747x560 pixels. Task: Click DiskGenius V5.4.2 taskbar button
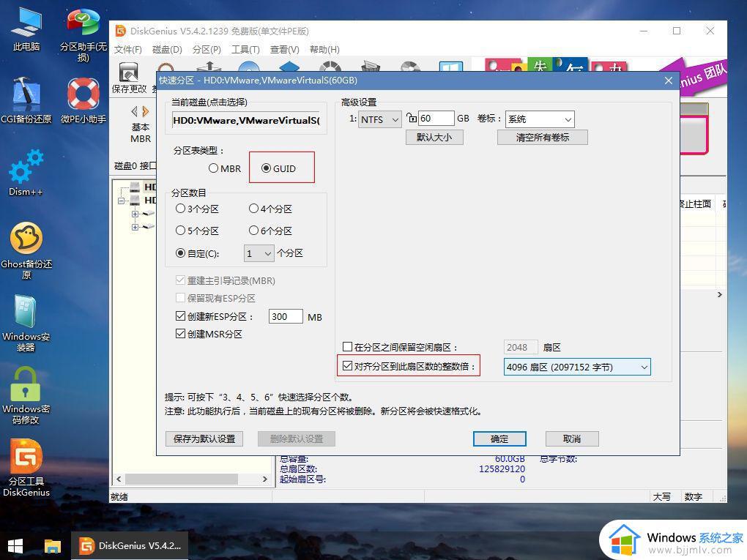coord(130,545)
